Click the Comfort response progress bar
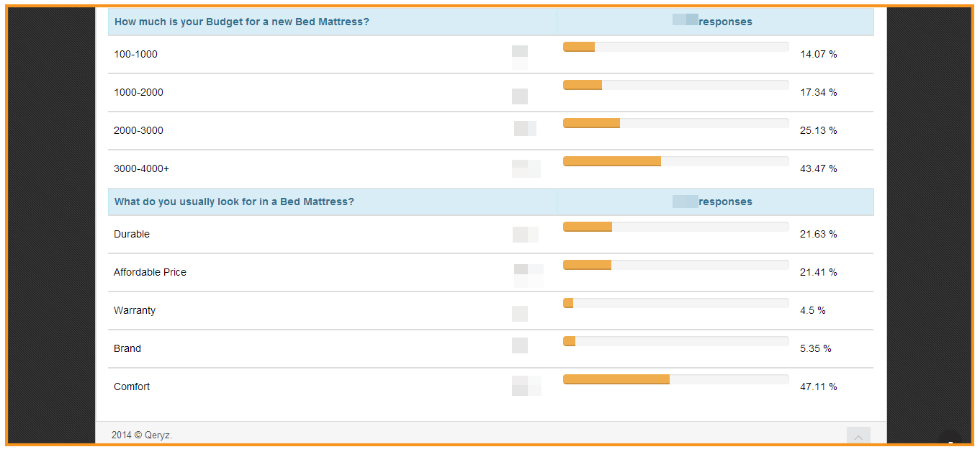 pyautogui.click(x=675, y=379)
